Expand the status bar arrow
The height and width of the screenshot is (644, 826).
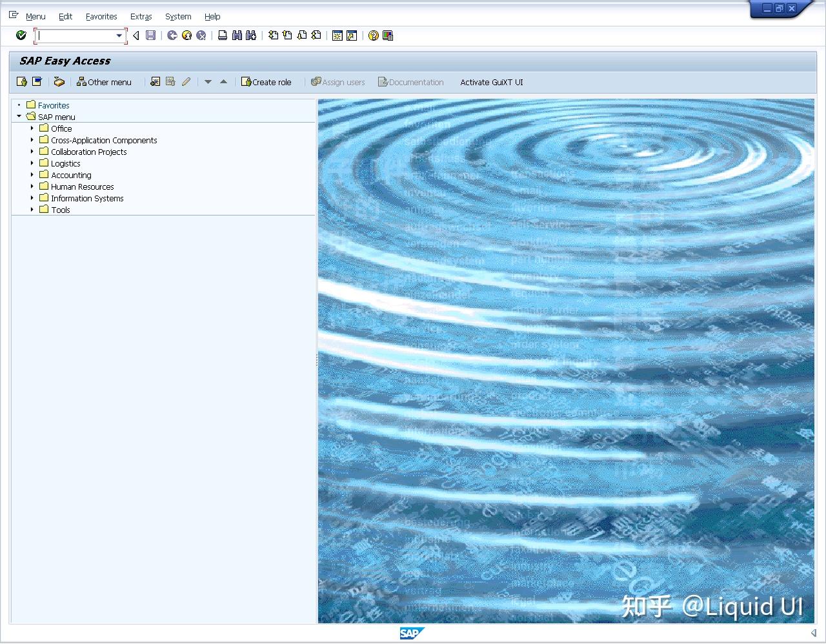814,634
